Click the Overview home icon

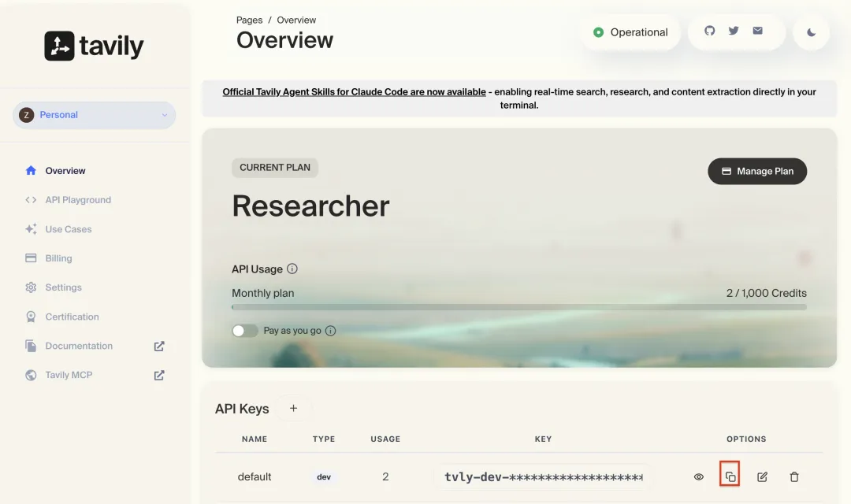31,170
